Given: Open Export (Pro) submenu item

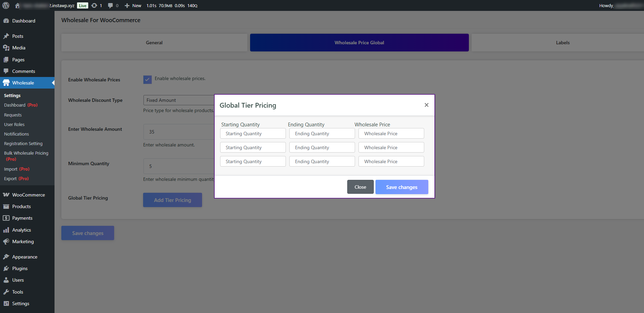Looking at the screenshot, I should point(16,178).
